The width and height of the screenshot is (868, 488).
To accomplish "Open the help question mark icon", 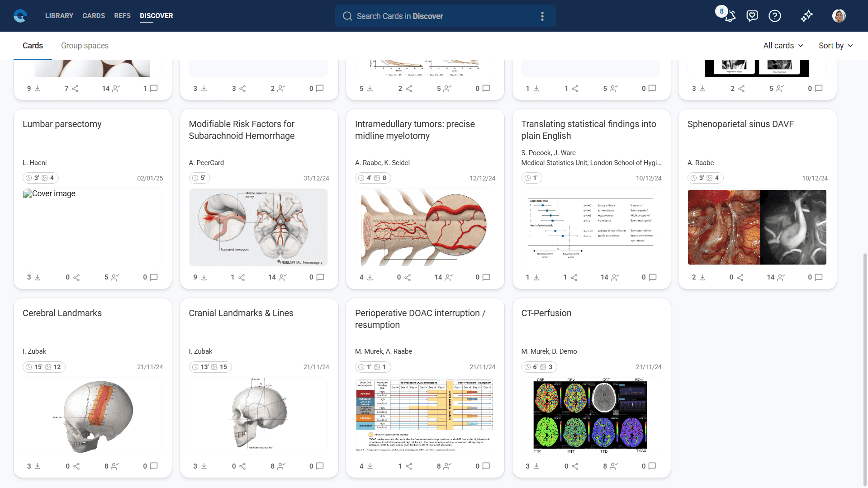I will (774, 16).
